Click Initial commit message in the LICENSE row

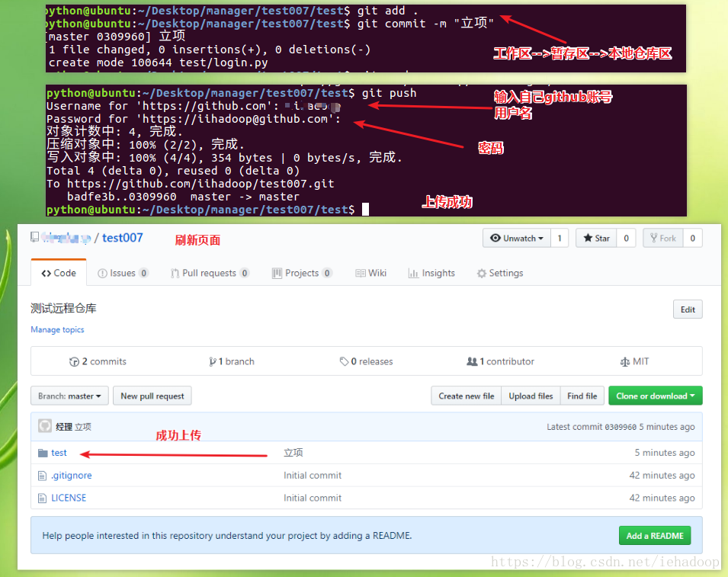[x=313, y=498]
